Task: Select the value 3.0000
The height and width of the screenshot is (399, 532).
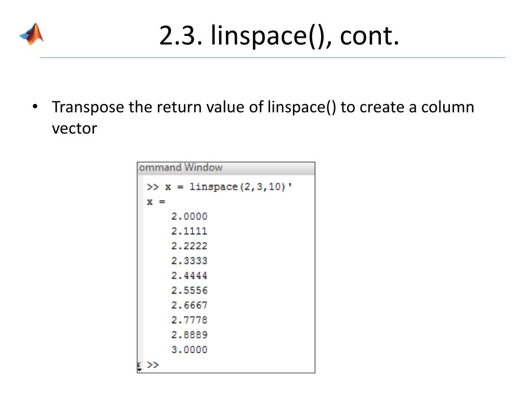Action: coord(189,350)
